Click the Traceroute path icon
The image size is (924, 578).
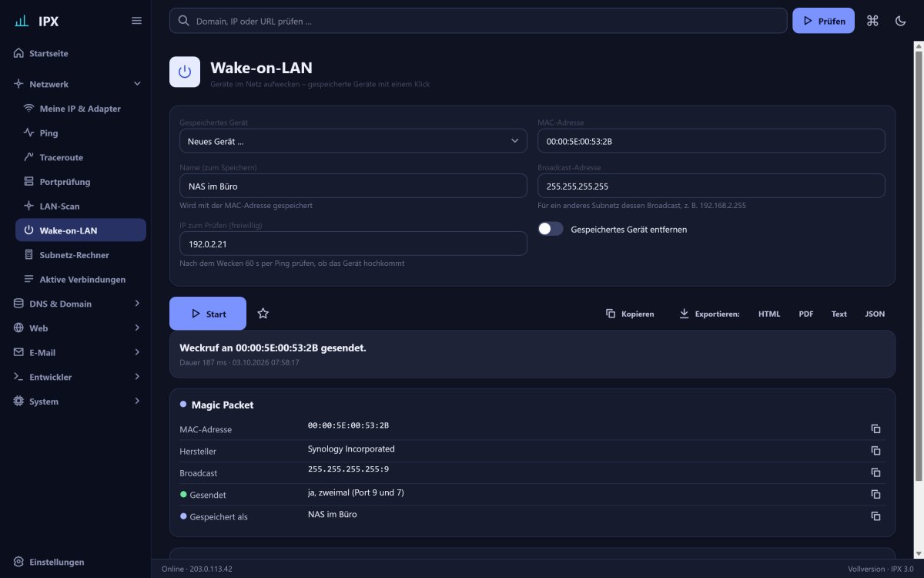(x=29, y=157)
